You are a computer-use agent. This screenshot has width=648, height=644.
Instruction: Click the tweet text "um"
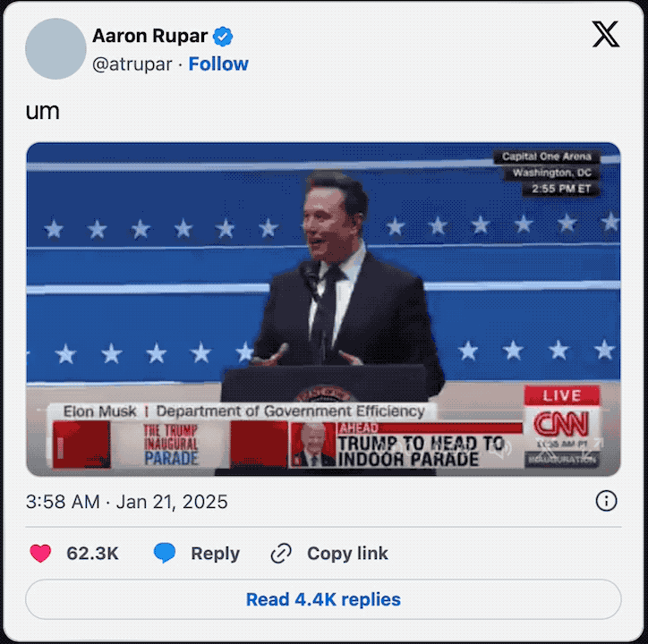[x=41, y=111]
